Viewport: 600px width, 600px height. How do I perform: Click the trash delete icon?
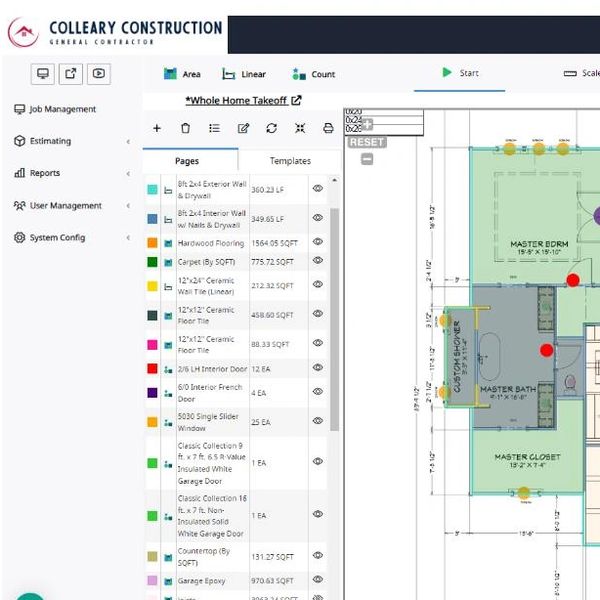click(x=185, y=128)
